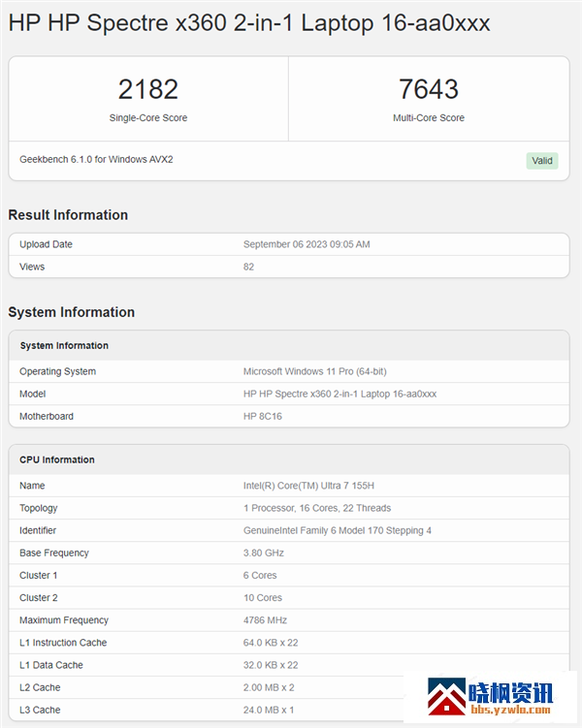Viewport: 582px width, 728px height.
Task: Click the Cluster 1 row label
Action: (x=39, y=575)
